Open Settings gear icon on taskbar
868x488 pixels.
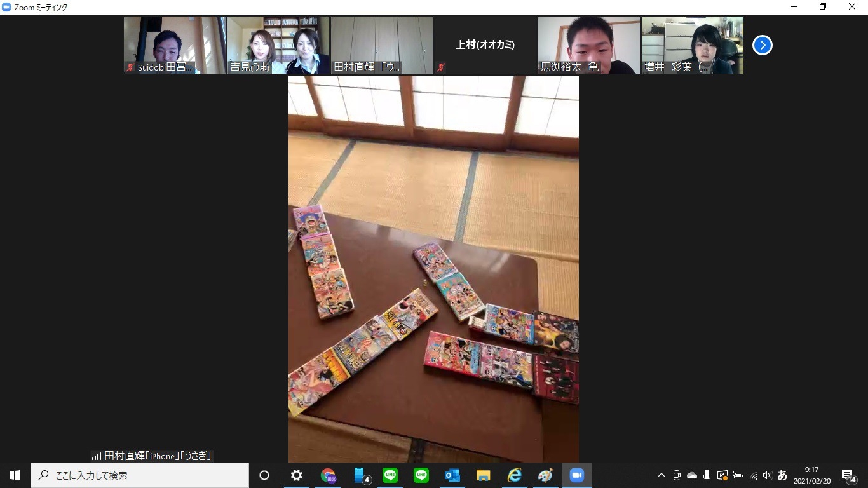point(296,475)
